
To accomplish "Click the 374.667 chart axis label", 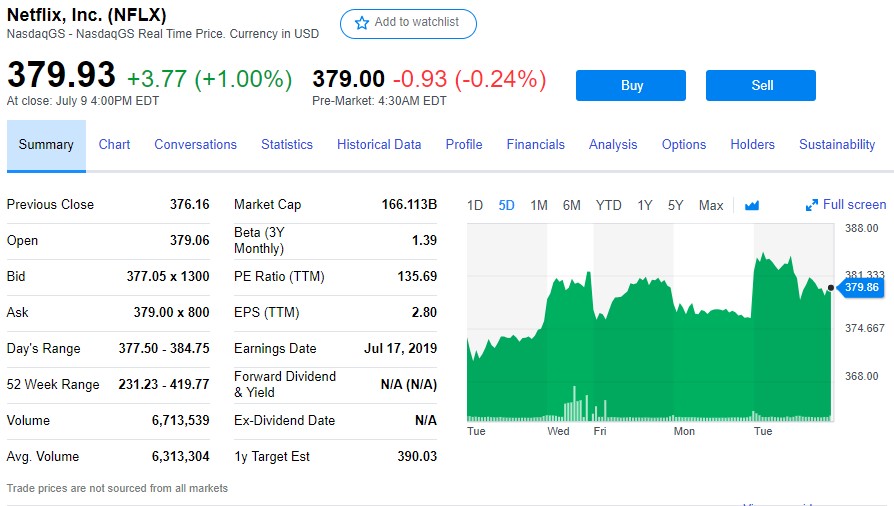I will point(864,328).
